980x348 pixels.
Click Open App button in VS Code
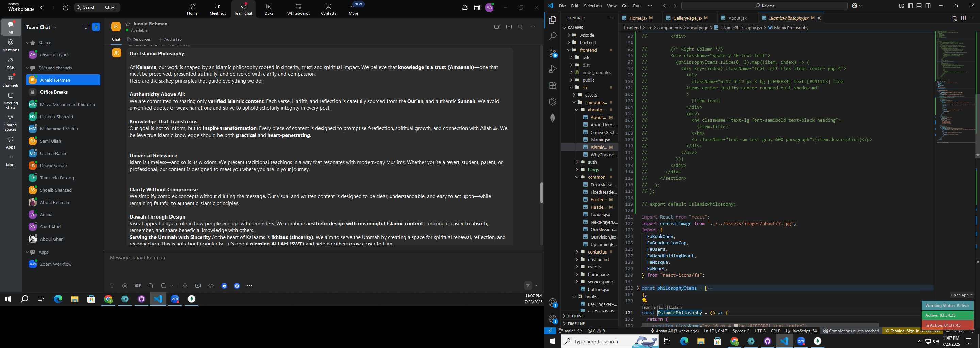[961, 295]
